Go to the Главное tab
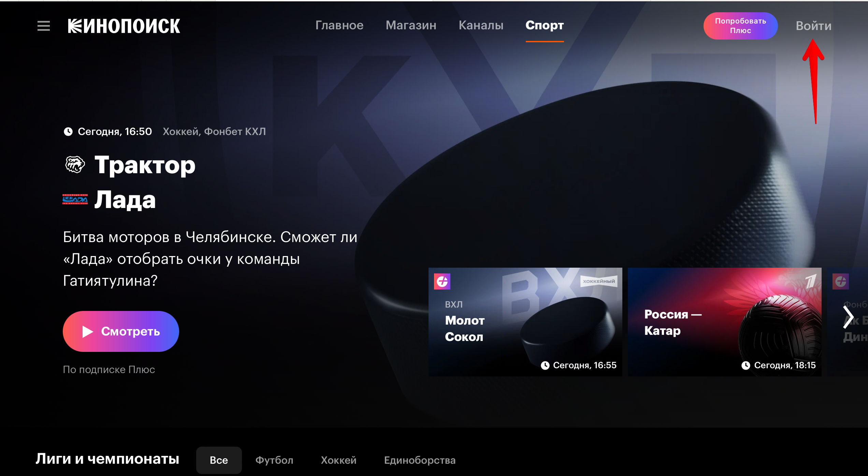This screenshot has width=868, height=476. pyautogui.click(x=339, y=25)
